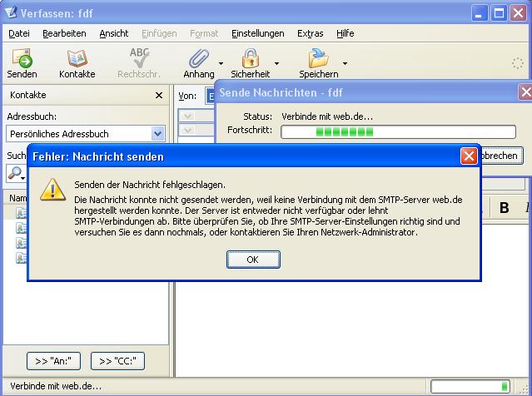
Task: Expand the Anhang dropdown arrow
Action: click(221, 63)
